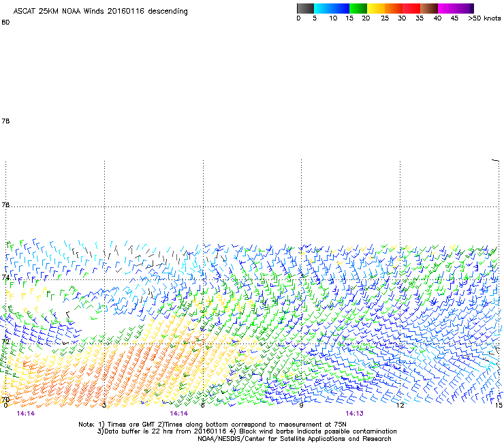
Task: Click the 14:13 pass time label
Action: click(355, 414)
